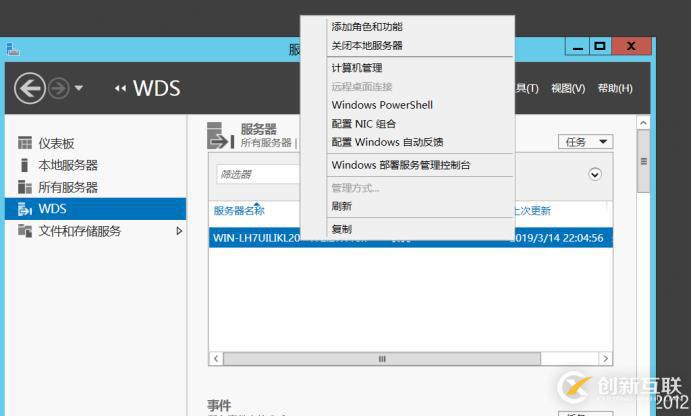This screenshot has width=692, height=416.
Task: Open the navigation history dropdown arrow
Action: pyautogui.click(x=79, y=88)
